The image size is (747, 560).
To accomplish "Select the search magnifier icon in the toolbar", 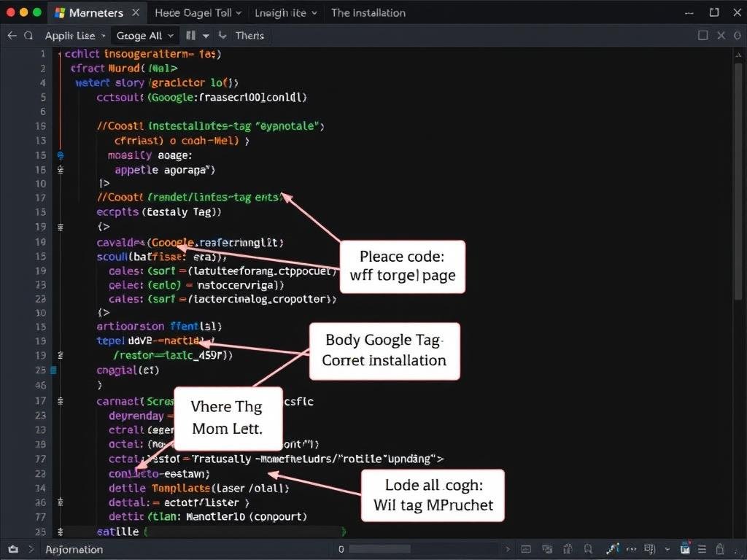I will pos(28,35).
